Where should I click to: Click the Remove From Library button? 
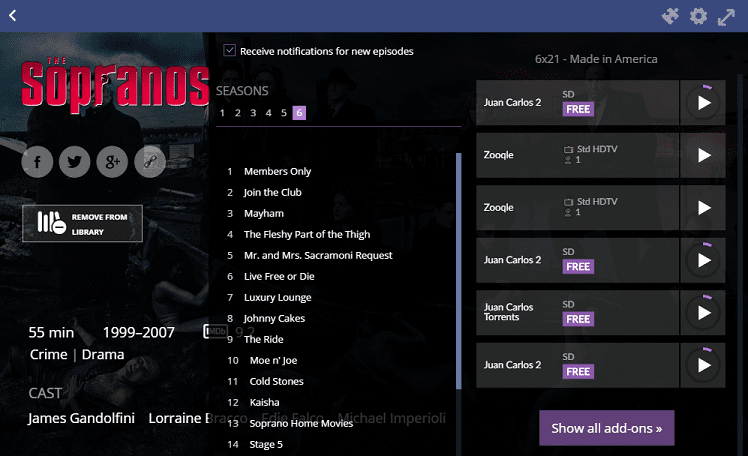83,223
